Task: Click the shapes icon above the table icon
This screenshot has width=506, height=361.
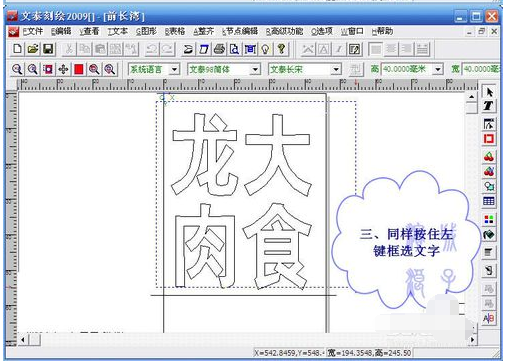Action: coord(489,186)
